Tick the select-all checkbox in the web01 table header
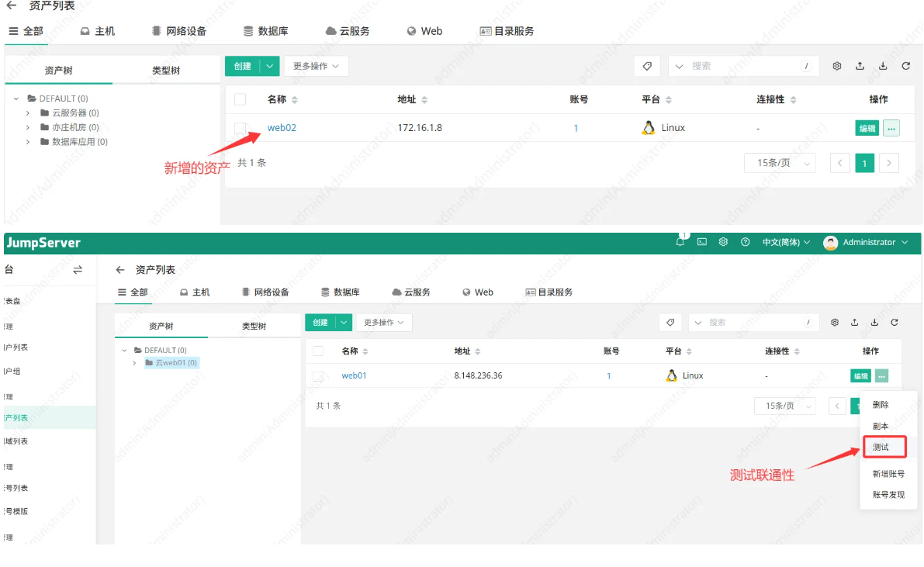This screenshot has height=567, width=924. [x=318, y=351]
